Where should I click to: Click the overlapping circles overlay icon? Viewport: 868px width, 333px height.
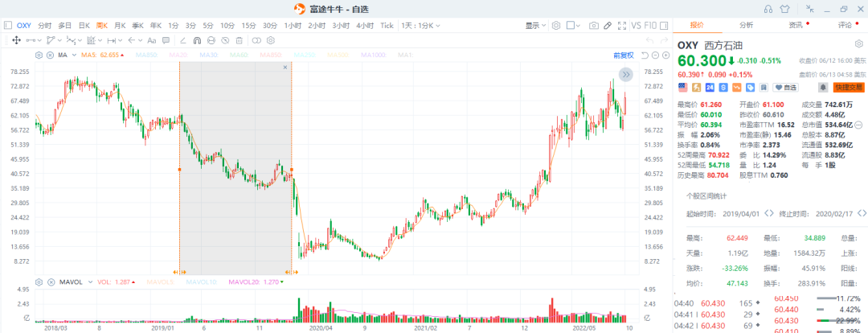(256, 40)
